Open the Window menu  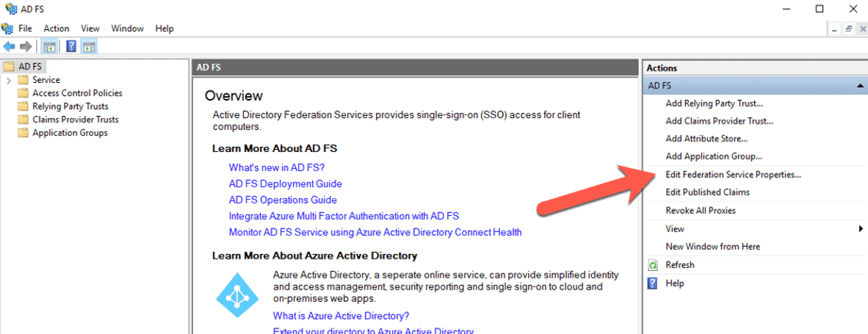(127, 28)
